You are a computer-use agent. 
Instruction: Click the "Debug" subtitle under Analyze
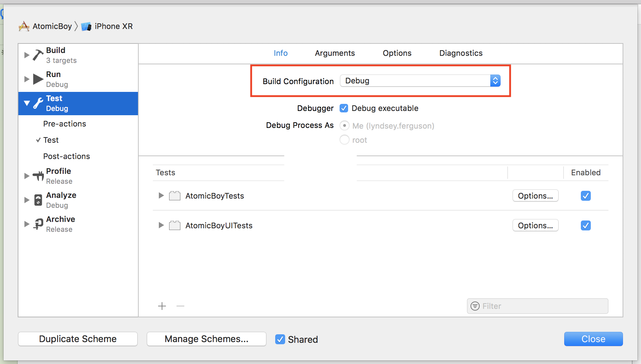(57, 205)
